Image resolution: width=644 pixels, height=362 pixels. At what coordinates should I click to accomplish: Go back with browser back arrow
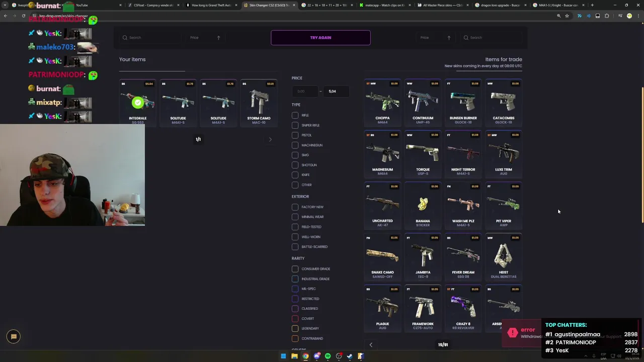pos(5,16)
